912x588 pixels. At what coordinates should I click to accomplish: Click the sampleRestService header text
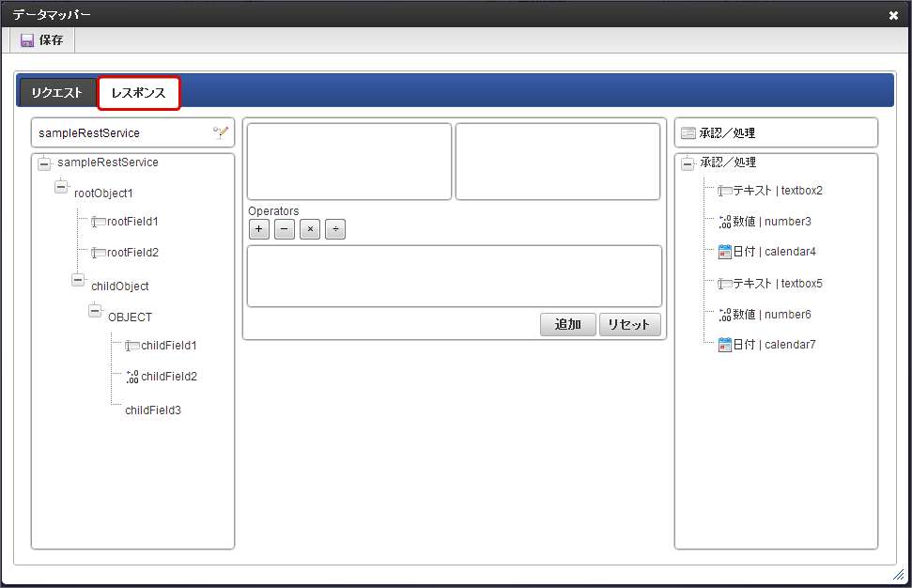point(89,133)
